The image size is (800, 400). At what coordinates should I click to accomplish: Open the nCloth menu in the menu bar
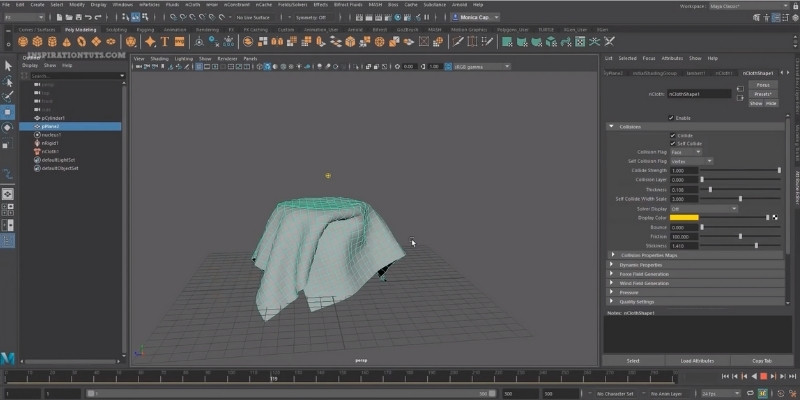[x=193, y=5]
